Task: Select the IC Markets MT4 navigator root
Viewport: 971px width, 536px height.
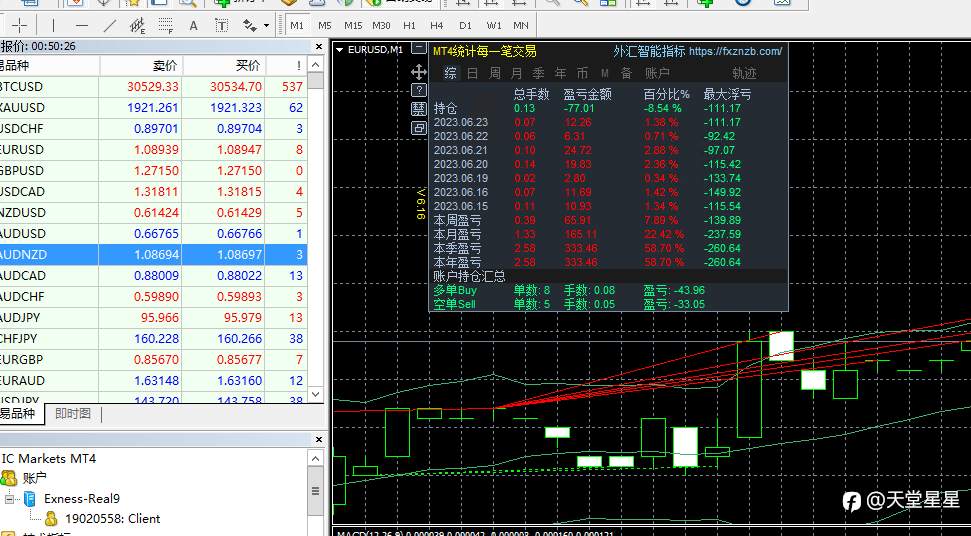Action: click(x=49, y=459)
